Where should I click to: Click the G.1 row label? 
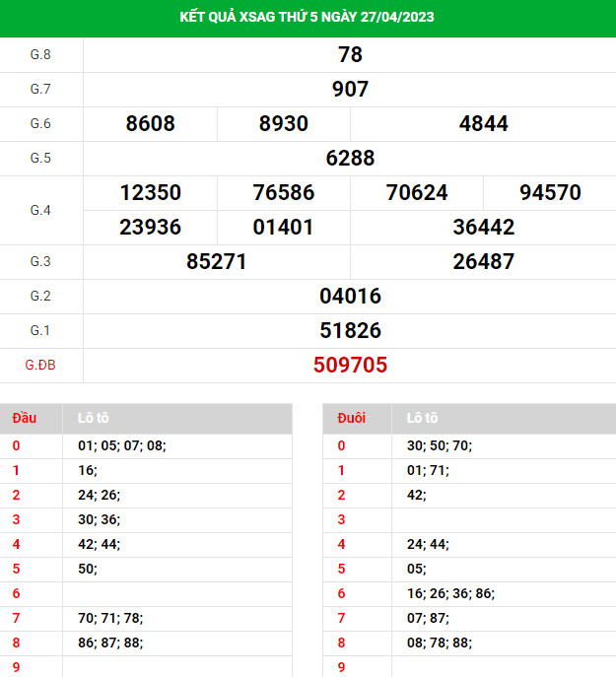(x=40, y=331)
